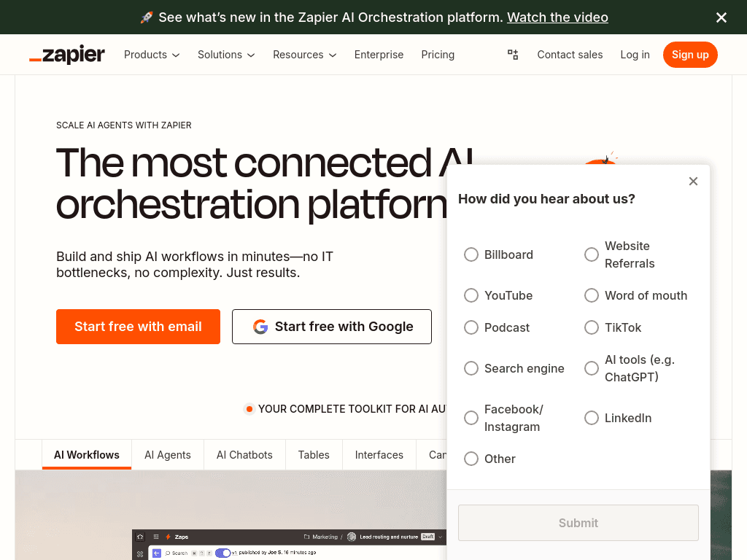Switch to the AI Chatbots tab
The height and width of the screenshot is (560, 747).
coord(244,455)
